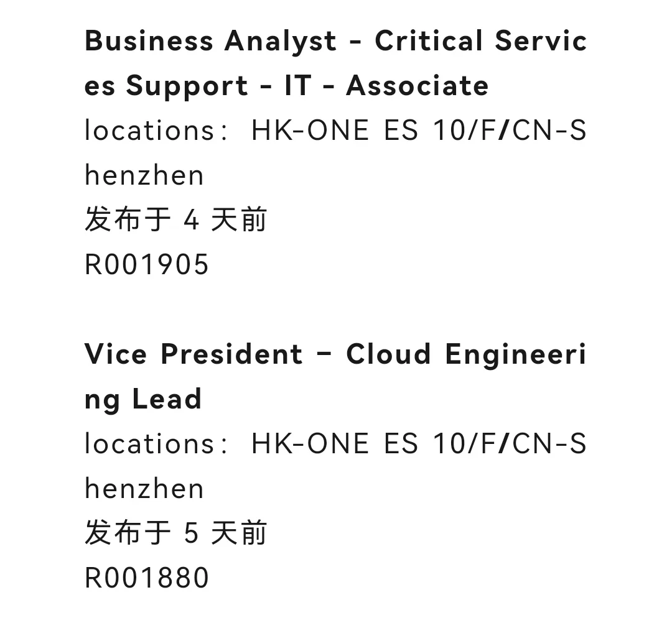
Task: Click the ng Lead title continuation line
Action: [x=142, y=400]
